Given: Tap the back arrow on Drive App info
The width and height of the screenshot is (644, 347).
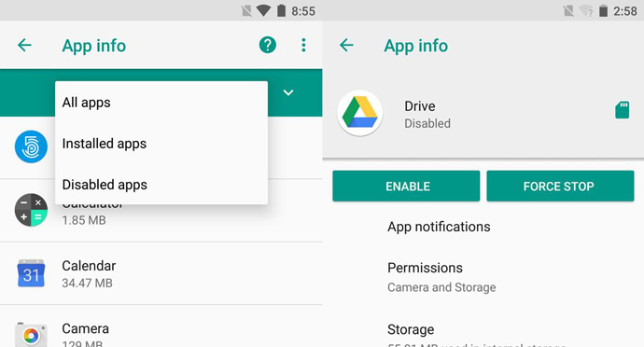Looking at the screenshot, I should coord(346,45).
